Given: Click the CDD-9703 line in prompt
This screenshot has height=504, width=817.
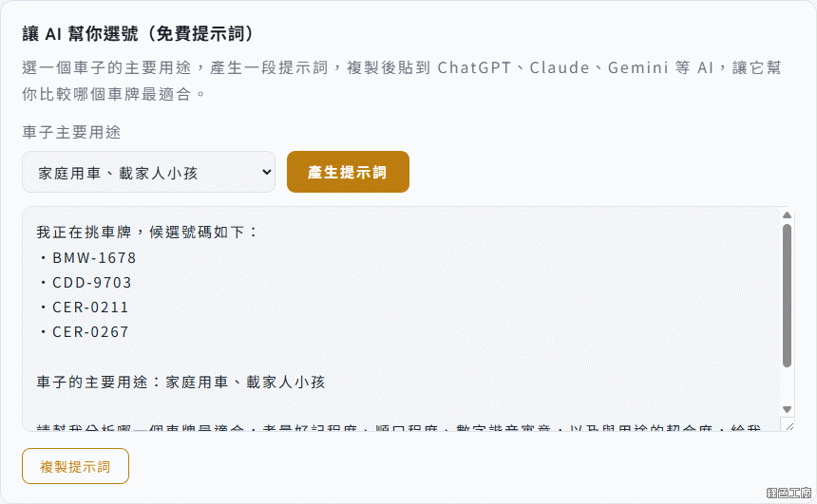Looking at the screenshot, I should (x=85, y=283).
